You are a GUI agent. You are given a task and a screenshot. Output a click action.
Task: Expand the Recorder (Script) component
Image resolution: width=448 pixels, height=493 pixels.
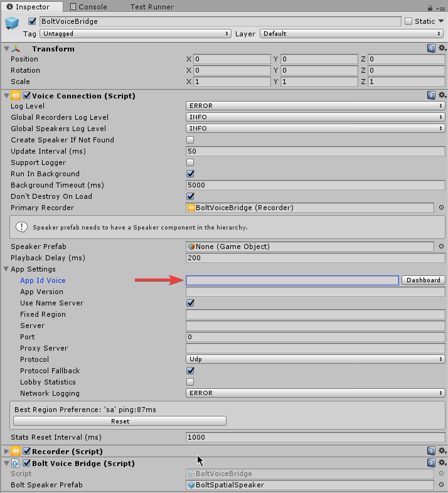tap(7, 451)
